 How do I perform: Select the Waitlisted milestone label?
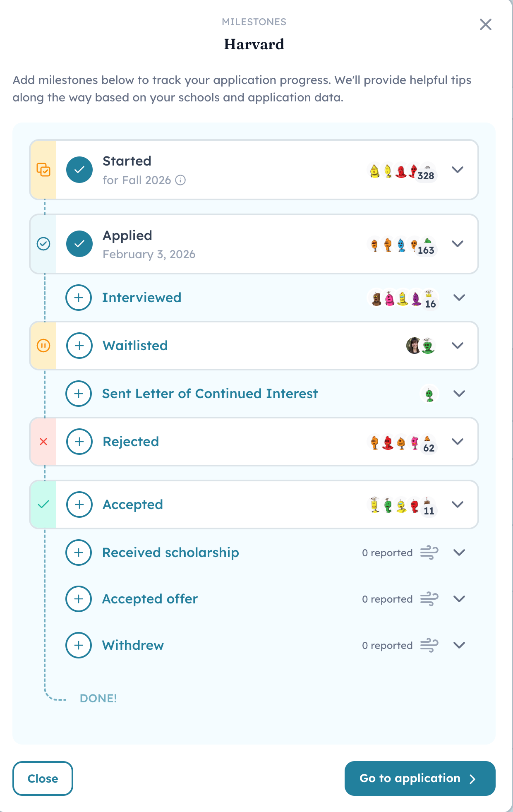click(135, 346)
